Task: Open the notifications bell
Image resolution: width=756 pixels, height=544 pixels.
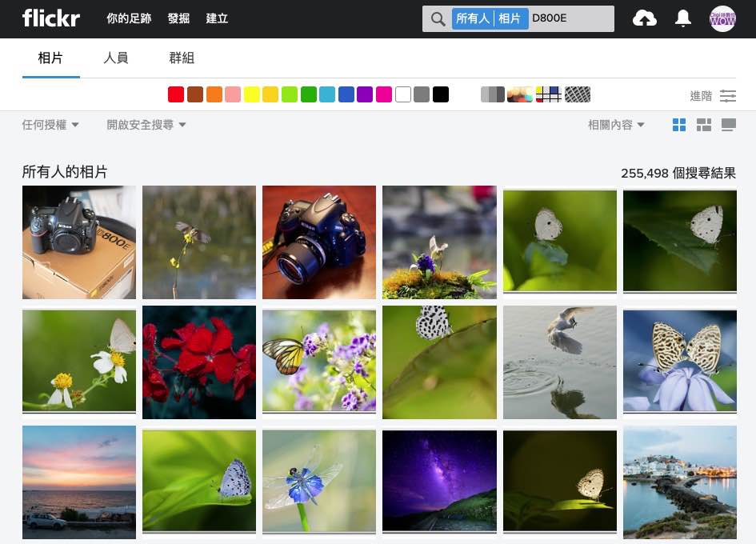Action: 682,18
